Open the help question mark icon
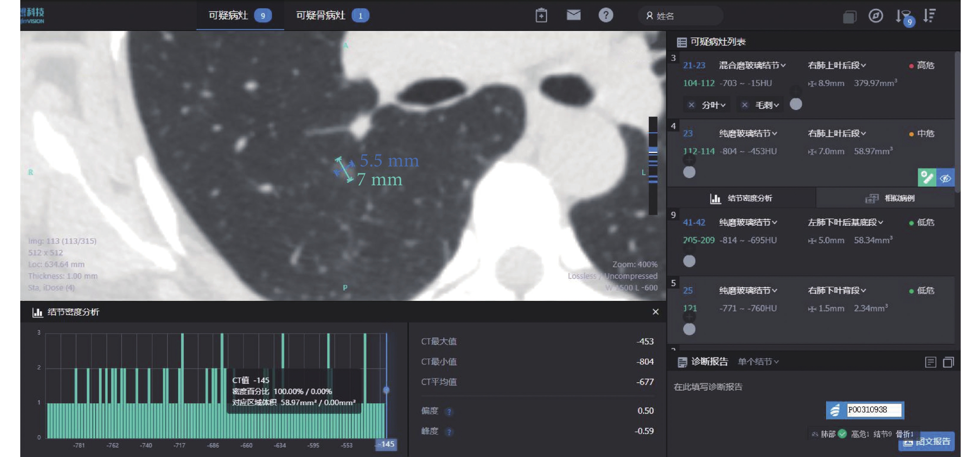This screenshot has width=980, height=457. (x=606, y=15)
